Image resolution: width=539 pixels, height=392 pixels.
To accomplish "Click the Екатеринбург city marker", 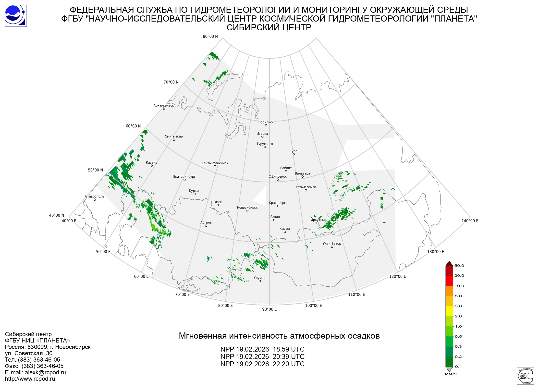I will 184,180.
